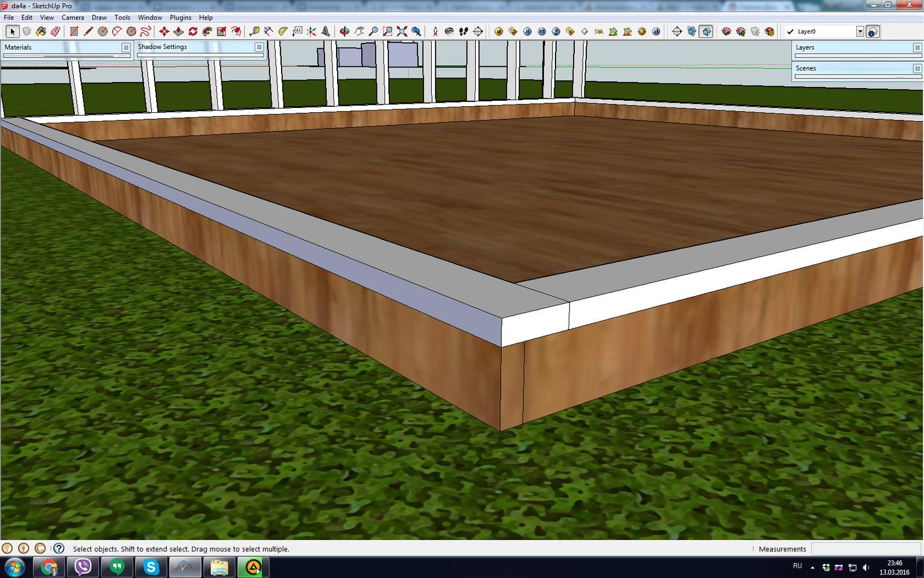The width and height of the screenshot is (924, 578).
Task: Select the Rotate tool
Action: click(x=193, y=31)
